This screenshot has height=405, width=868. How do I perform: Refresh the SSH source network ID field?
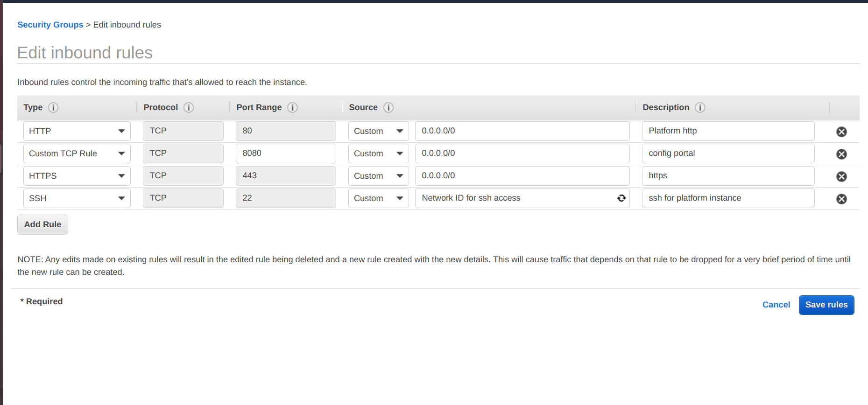pyautogui.click(x=621, y=198)
